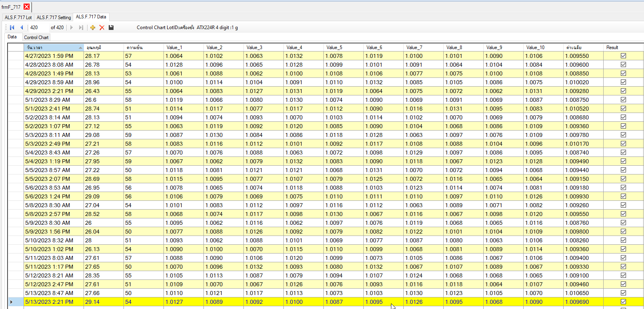Toggle sort arrow on the date-time column
The image size is (644, 309).
pyautogui.click(x=80, y=48)
